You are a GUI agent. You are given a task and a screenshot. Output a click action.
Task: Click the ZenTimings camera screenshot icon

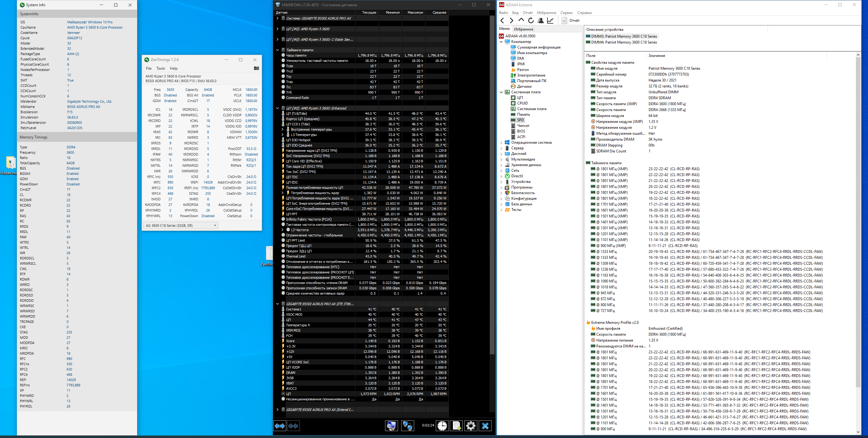(256, 68)
